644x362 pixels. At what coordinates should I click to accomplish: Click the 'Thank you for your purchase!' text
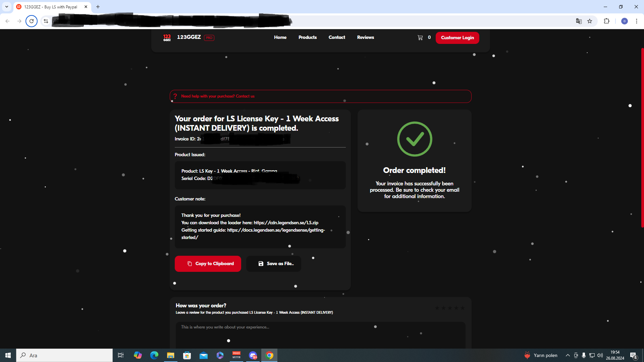(x=211, y=216)
